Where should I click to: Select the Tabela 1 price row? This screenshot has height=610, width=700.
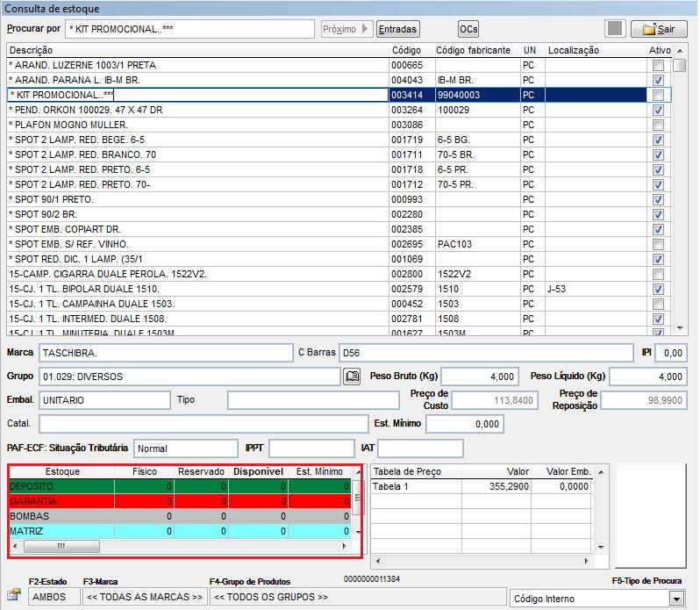pos(482,486)
